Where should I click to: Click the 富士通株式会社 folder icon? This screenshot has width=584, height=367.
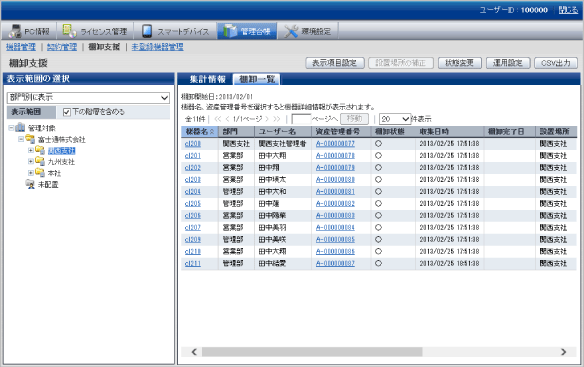[x=30, y=139]
